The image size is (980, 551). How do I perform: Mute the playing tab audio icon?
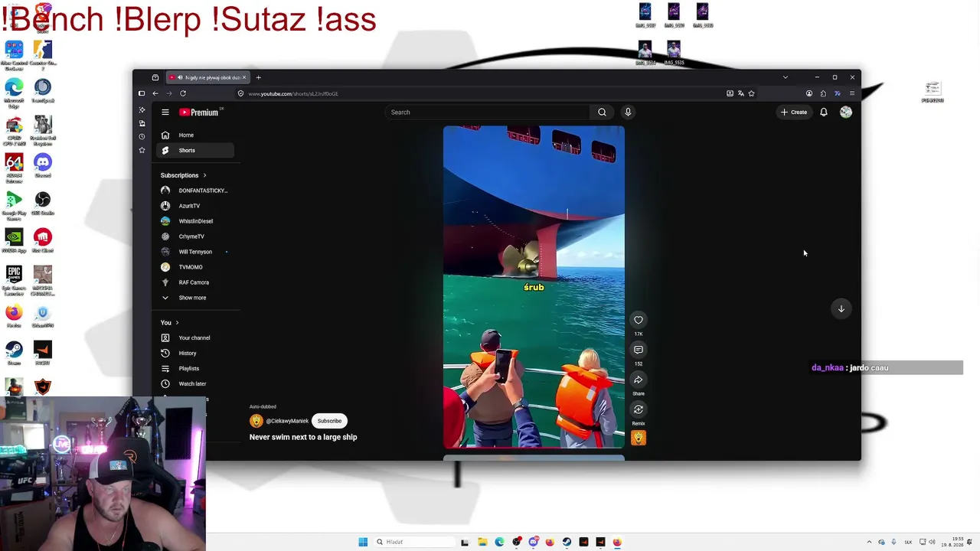point(179,77)
